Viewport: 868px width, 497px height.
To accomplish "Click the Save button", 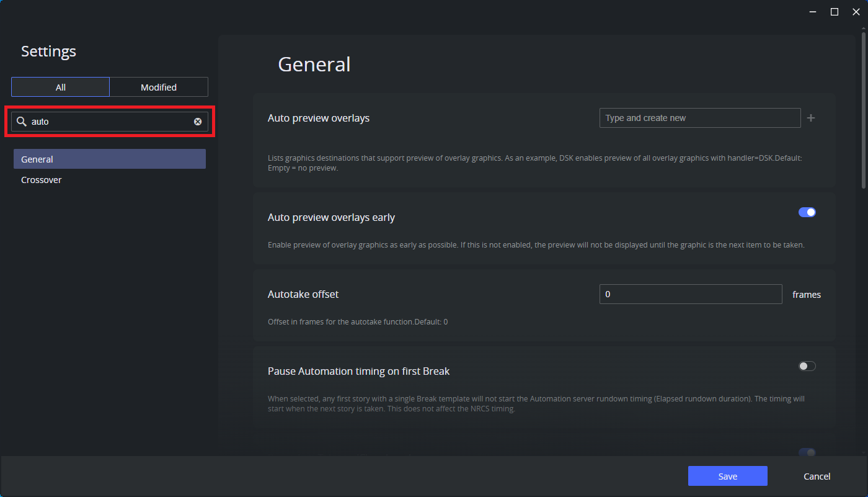I will click(727, 476).
